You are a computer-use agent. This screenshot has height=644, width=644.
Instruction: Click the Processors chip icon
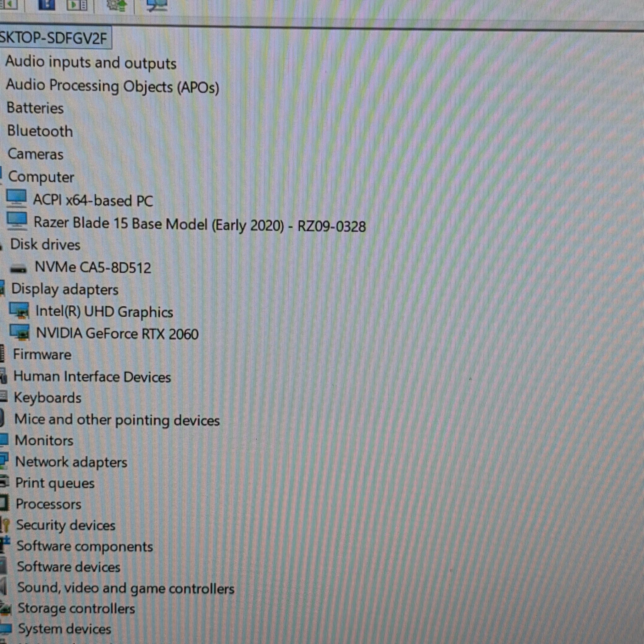3,503
